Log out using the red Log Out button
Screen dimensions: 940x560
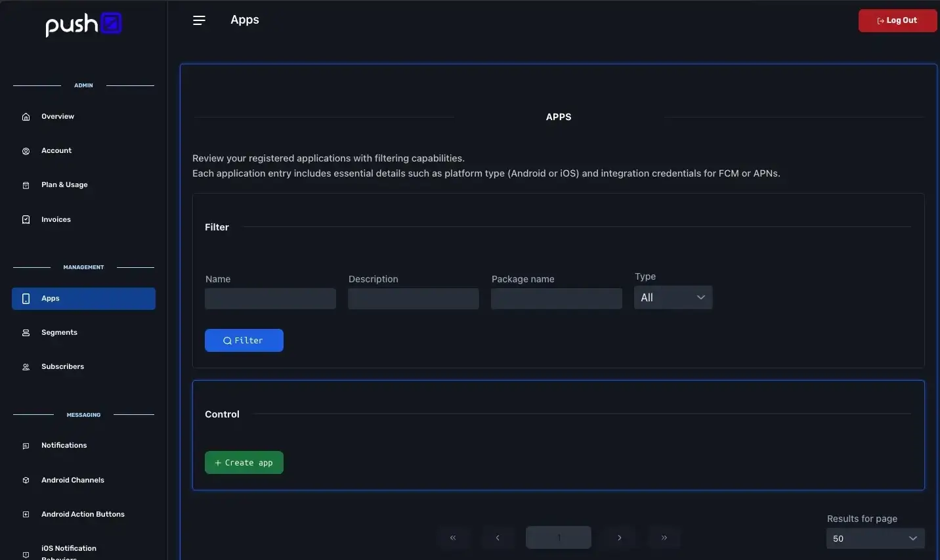click(897, 20)
